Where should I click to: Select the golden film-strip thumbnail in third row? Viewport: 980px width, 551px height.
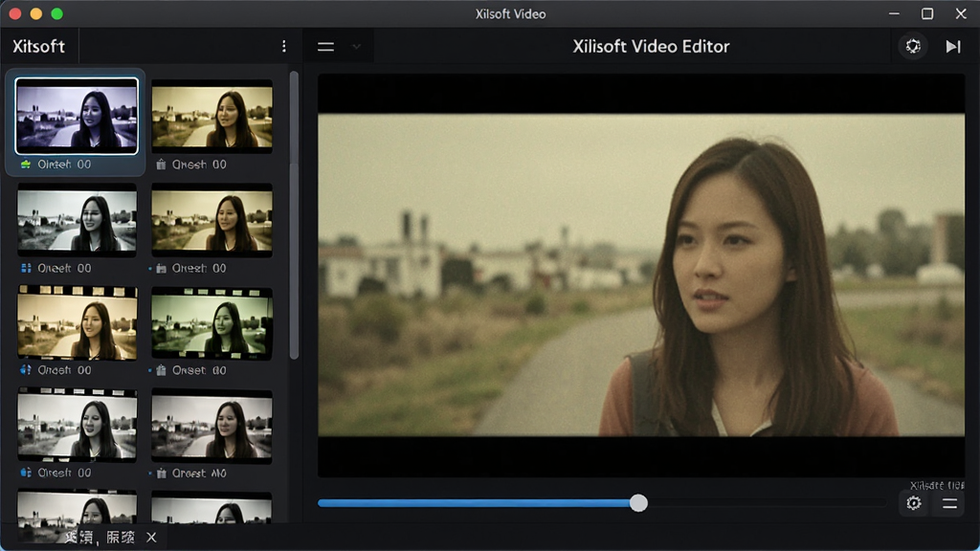tap(77, 323)
